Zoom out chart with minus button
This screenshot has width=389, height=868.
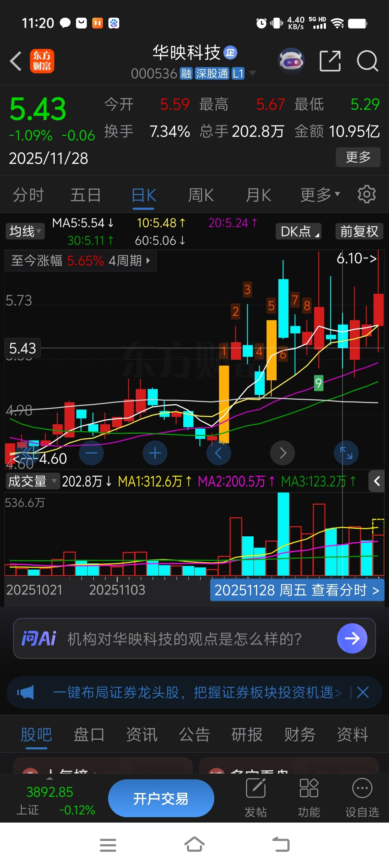(91, 453)
